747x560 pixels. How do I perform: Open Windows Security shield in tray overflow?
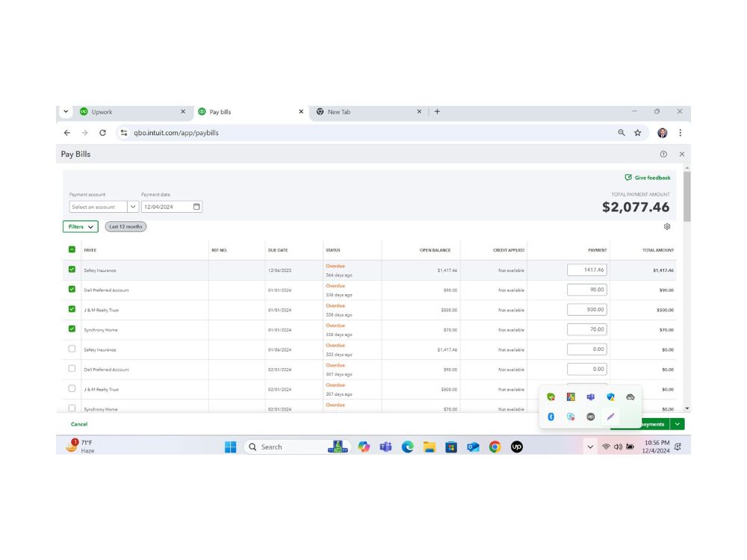(x=610, y=396)
